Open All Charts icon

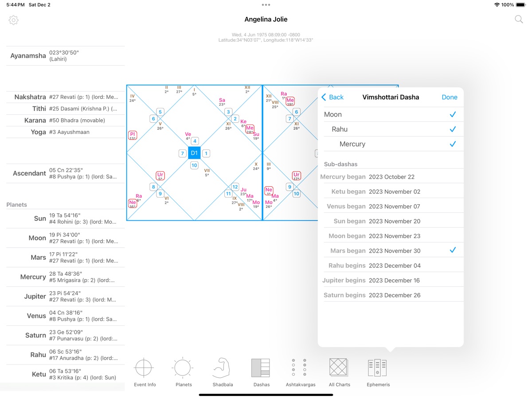pos(339,372)
